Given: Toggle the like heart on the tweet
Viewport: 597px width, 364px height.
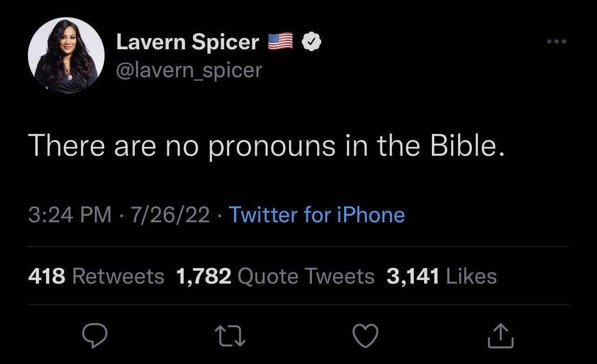Looking at the screenshot, I should [365, 334].
